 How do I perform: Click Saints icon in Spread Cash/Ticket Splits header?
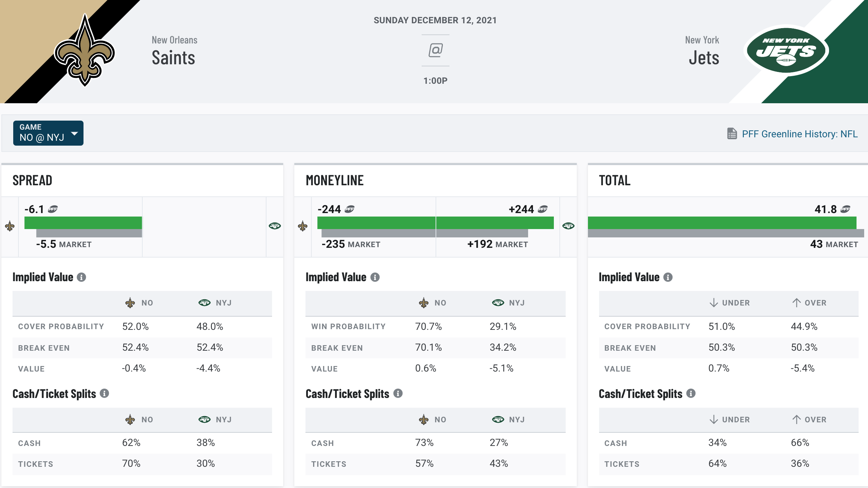pyautogui.click(x=130, y=420)
